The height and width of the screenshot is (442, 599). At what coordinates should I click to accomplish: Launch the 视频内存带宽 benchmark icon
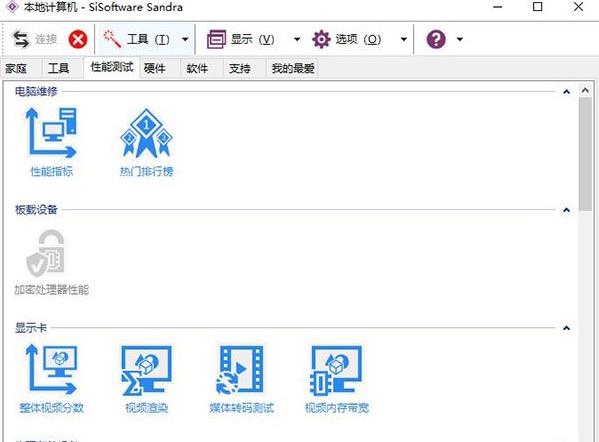[336, 370]
